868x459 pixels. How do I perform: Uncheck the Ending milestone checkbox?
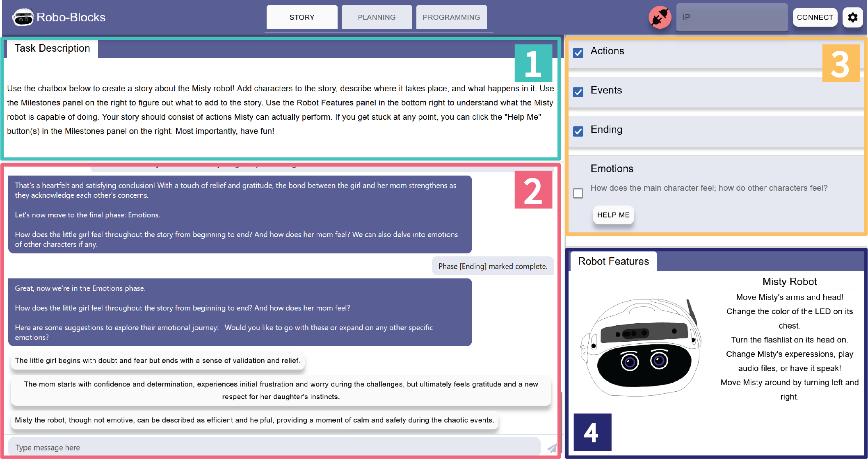(578, 131)
